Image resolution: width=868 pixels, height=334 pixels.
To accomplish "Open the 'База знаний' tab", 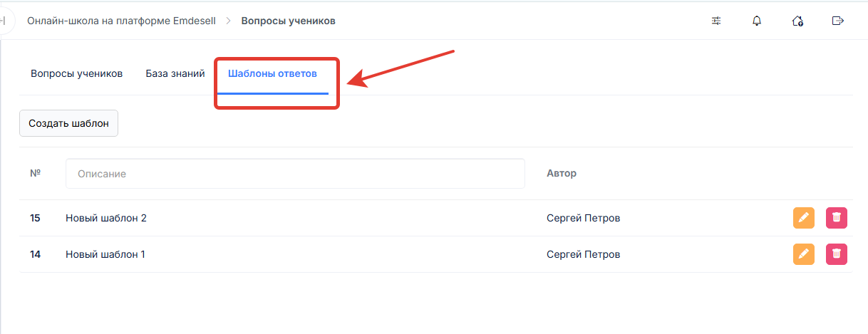I will click(x=175, y=73).
